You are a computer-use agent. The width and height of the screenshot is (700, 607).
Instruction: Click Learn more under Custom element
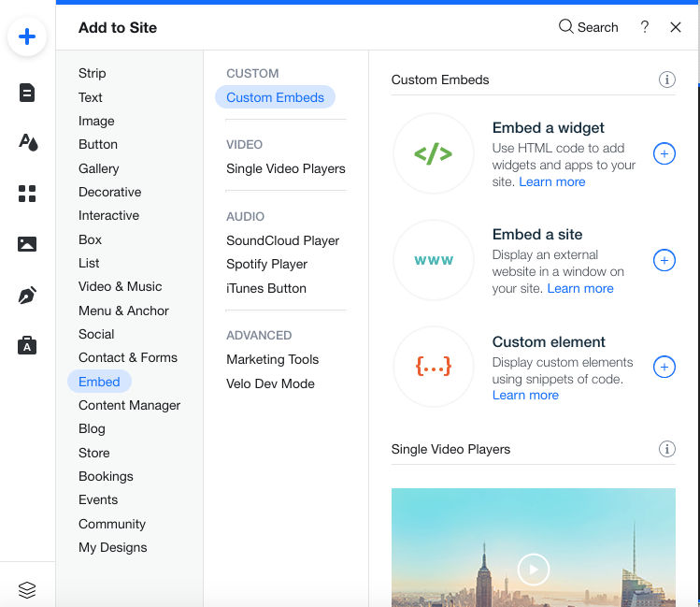click(525, 395)
